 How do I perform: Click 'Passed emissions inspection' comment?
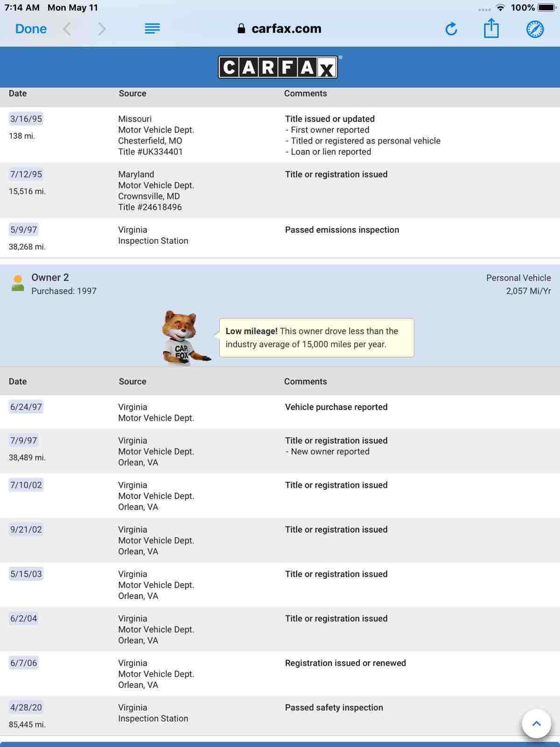[342, 230]
